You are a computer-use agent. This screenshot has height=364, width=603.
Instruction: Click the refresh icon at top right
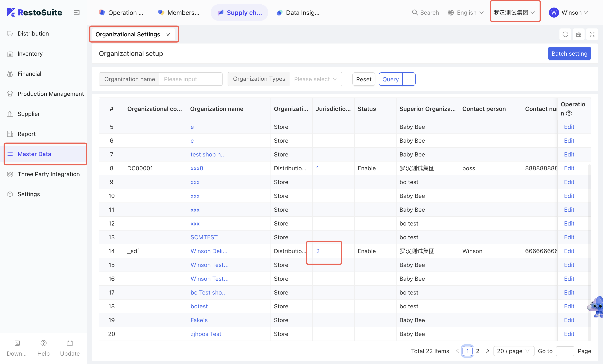click(565, 34)
